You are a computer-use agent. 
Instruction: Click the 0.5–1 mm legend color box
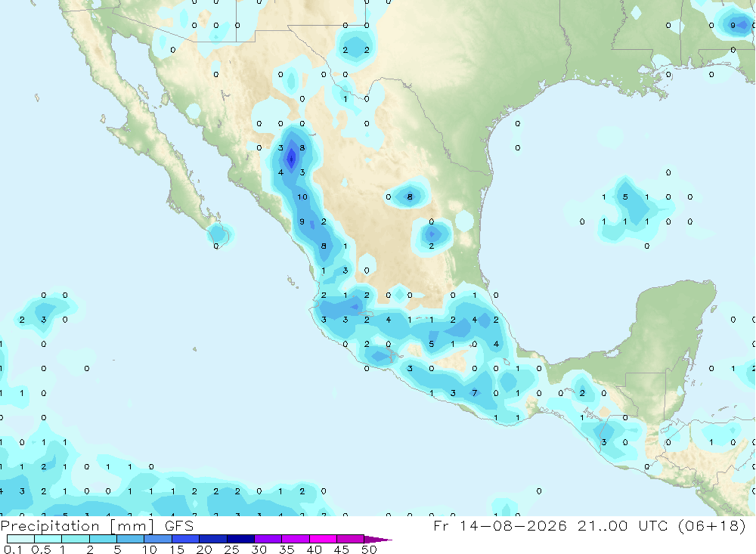click(x=48, y=539)
